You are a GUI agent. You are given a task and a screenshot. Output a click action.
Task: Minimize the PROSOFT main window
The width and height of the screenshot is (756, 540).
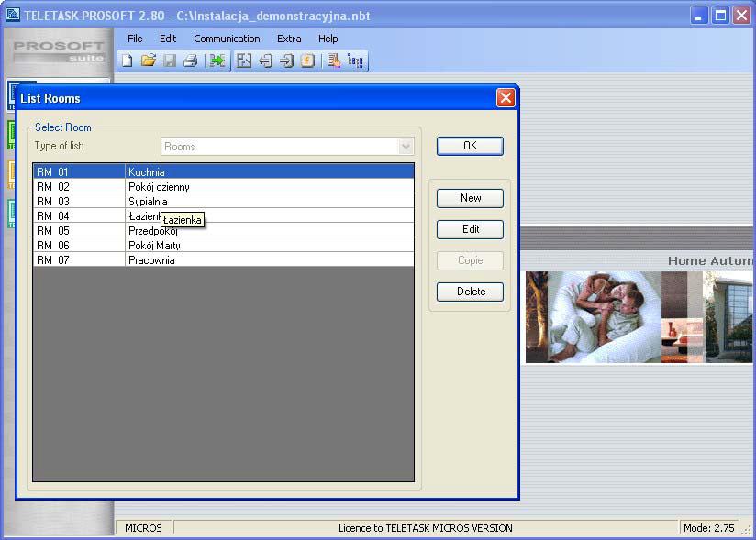click(698, 16)
